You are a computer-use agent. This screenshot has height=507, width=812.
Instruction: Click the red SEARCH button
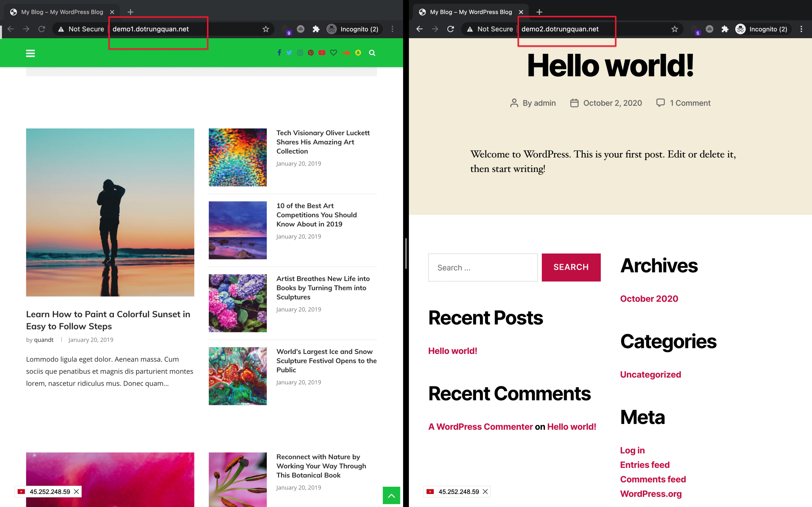click(571, 267)
